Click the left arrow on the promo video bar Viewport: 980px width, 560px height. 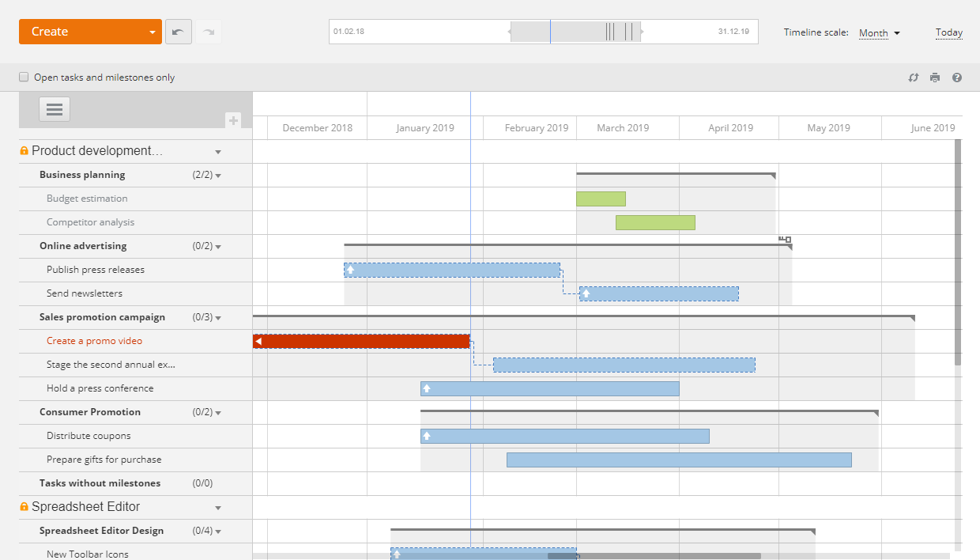(258, 341)
